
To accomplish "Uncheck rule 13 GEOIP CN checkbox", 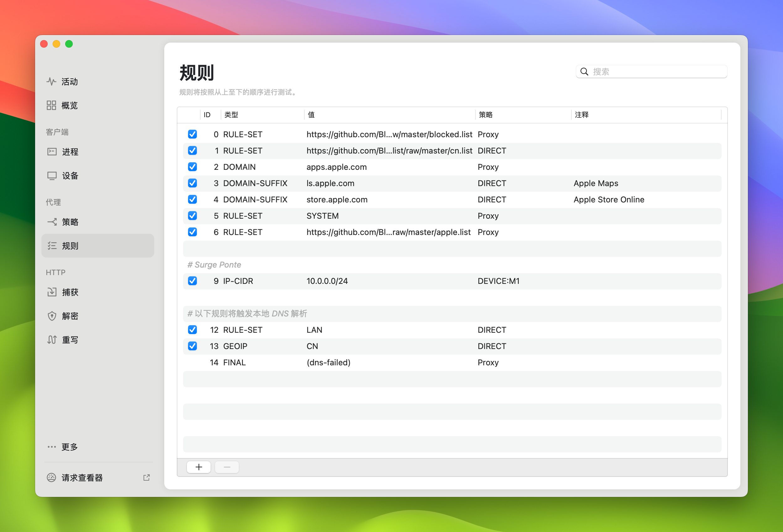I will pyautogui.click(x=192, y=346).
